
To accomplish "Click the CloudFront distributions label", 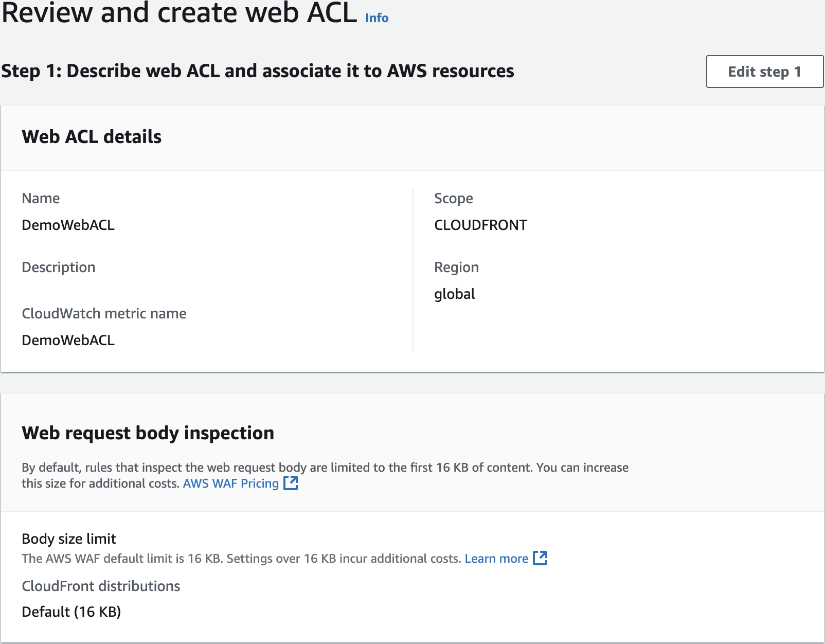I will [x=101, y=586].
